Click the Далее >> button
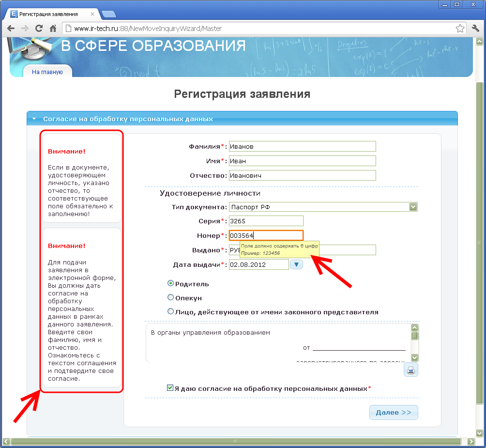486x448 pixels. [x=394, y=412]
